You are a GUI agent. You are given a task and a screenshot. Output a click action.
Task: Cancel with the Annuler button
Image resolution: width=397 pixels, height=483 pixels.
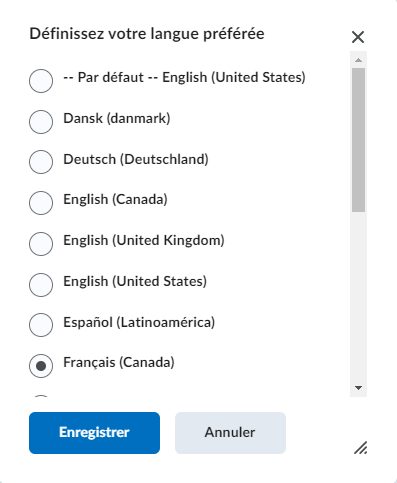pos(230,433)
